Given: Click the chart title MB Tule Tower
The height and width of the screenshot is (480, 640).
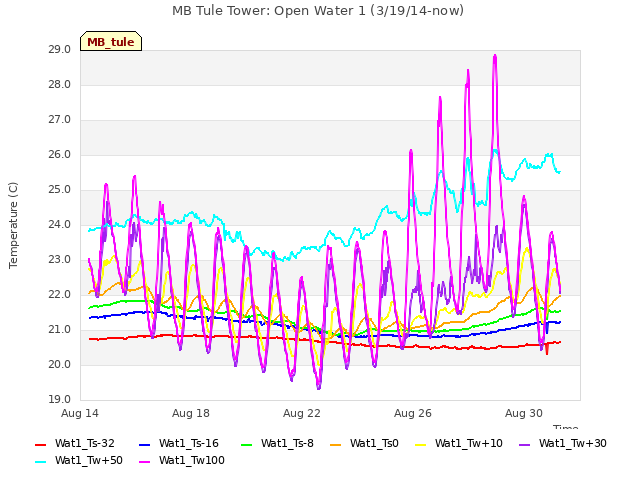Looking at the screenshot, I should point(318,10).
